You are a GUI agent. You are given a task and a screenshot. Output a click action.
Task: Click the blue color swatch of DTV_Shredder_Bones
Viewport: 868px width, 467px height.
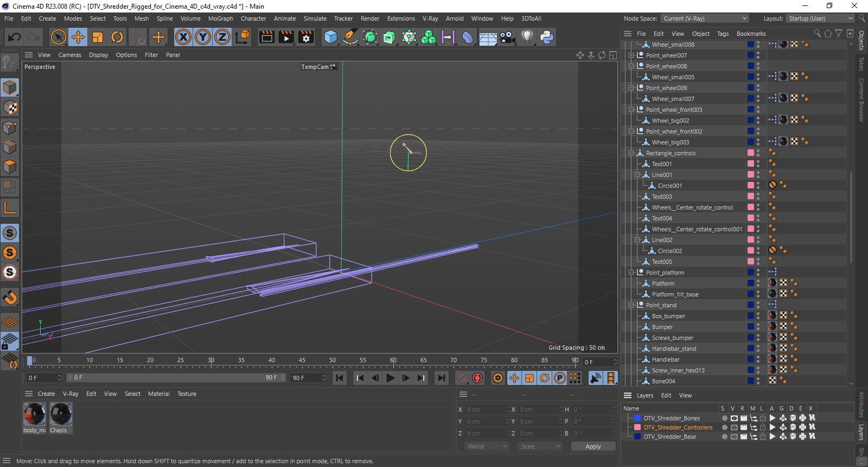(637, 418)
